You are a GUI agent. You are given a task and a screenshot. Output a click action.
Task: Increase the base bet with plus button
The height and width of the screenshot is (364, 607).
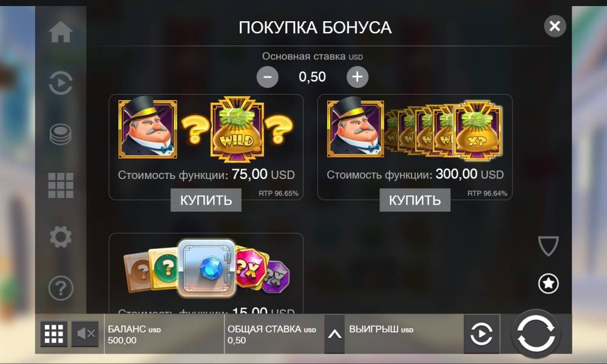358,76
